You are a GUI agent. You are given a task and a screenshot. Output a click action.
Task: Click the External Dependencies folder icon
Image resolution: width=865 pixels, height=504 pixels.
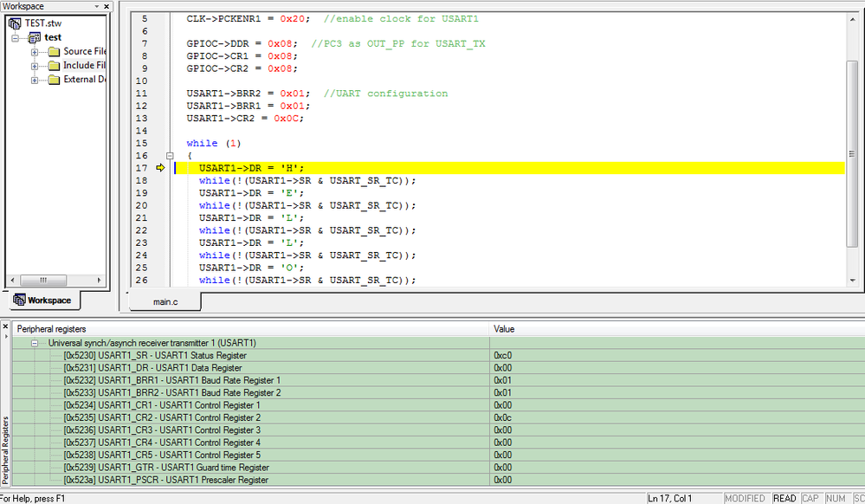(54, 80)
